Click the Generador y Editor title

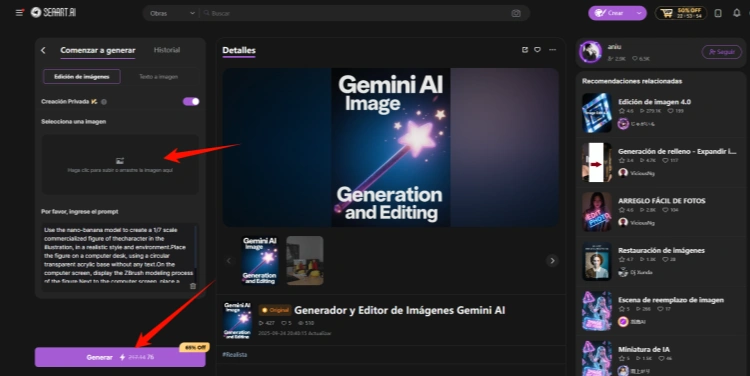tap(399, 310)
